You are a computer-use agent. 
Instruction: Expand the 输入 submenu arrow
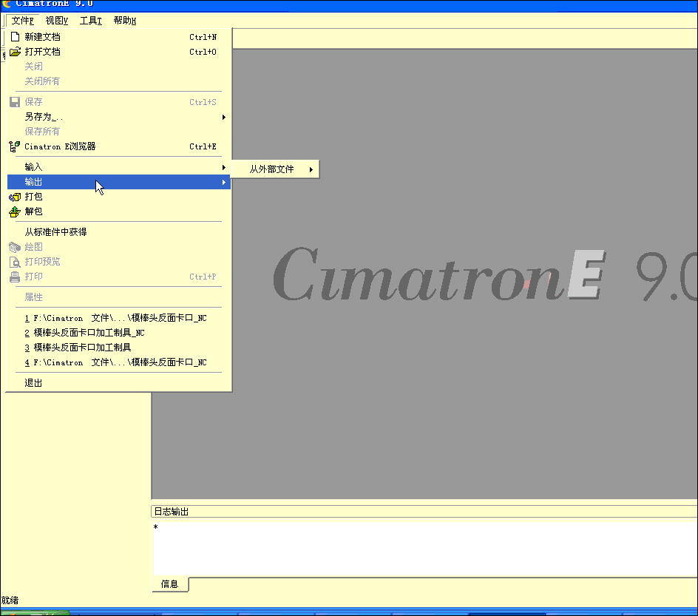click(x=224, y=167)
